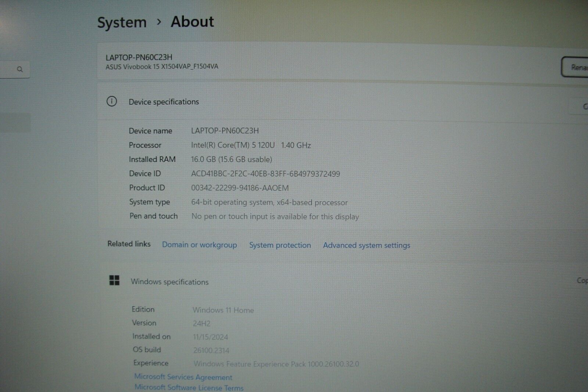
Task: Select System type value 64-bit operating system
Action: click(269, 202)
